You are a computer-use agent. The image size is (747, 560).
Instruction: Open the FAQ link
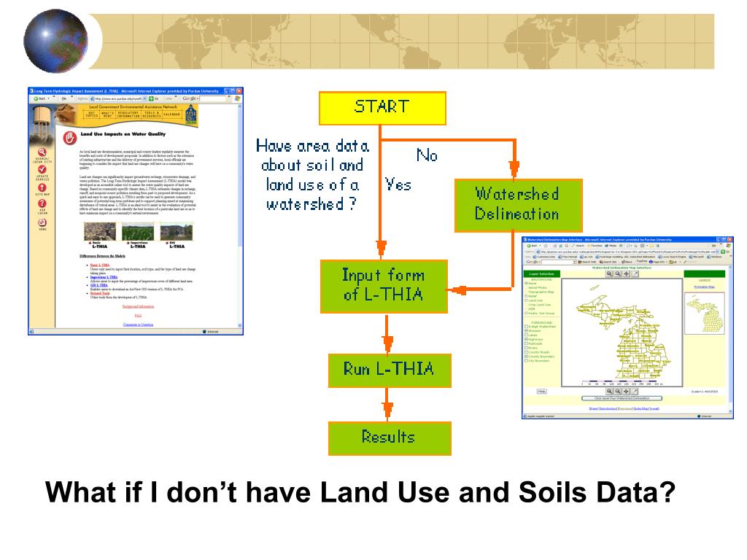pos(138,315)
